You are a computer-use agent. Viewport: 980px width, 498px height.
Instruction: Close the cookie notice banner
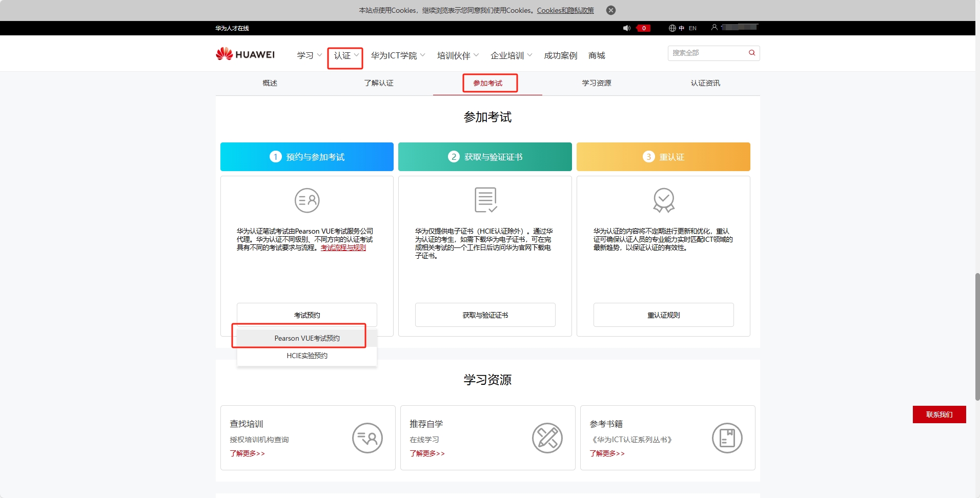pyautogui.click(x=611, y=10)
